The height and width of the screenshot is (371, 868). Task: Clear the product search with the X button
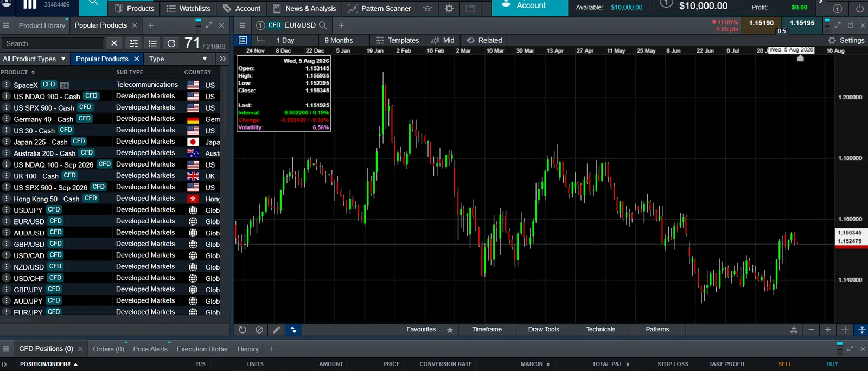pos(114,43)
